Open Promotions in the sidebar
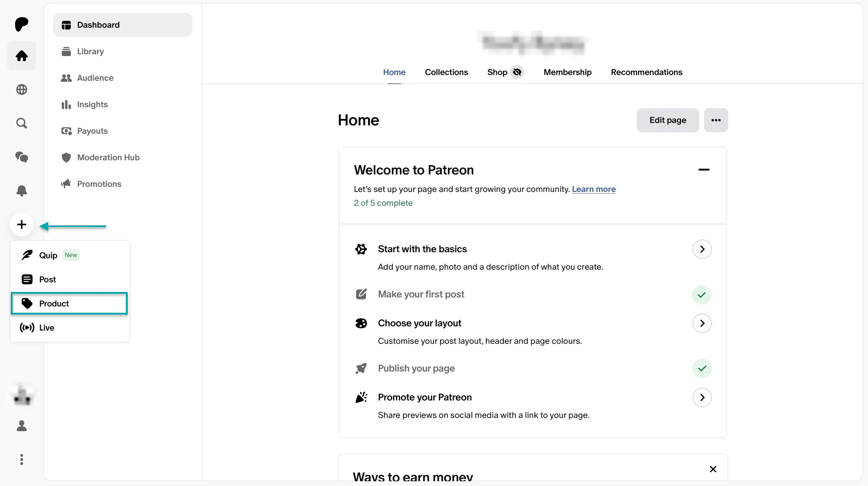The height and width of the screenshot is (486, 868). point(123,184)
